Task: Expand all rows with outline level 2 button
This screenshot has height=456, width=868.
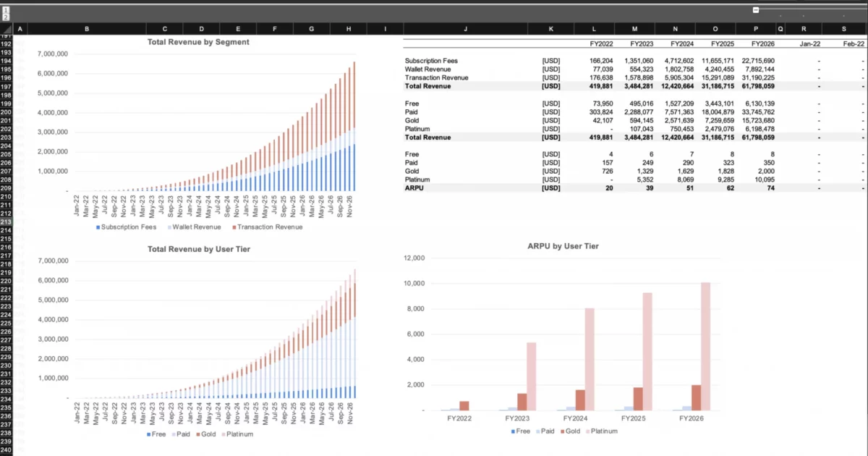Action: tap(7, 17)
